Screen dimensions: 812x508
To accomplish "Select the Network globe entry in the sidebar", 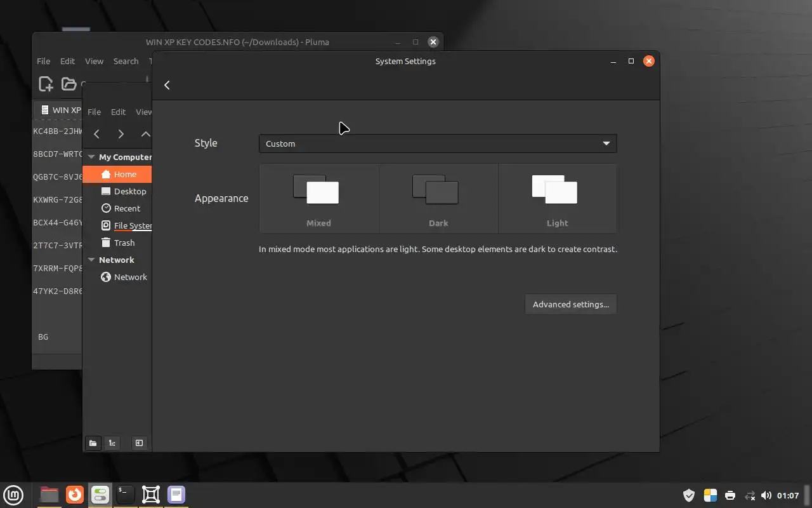I will (117, 277).
